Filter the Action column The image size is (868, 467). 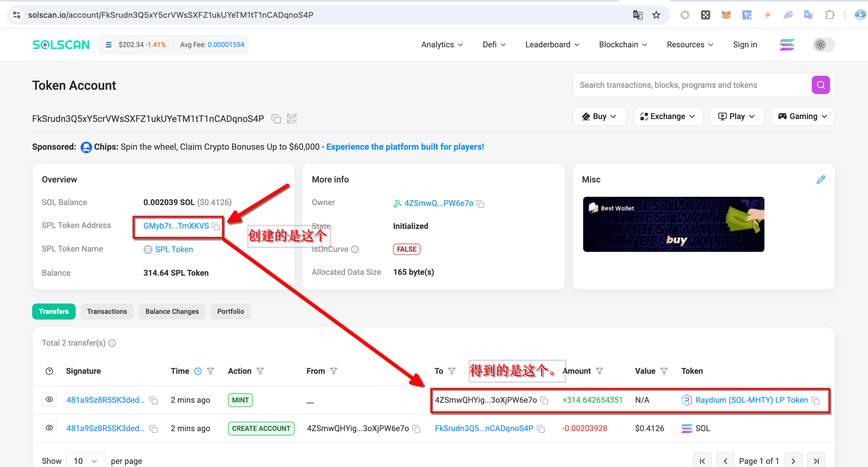(x=260, y=371)
